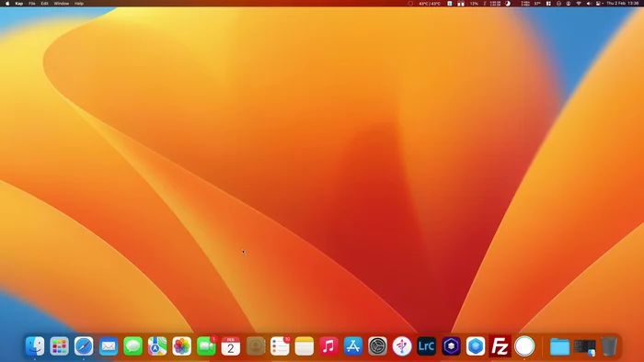Open the pink round app icon beside System Settings
The height and width of the screenshot is (362, 644).
coord(402,346)
